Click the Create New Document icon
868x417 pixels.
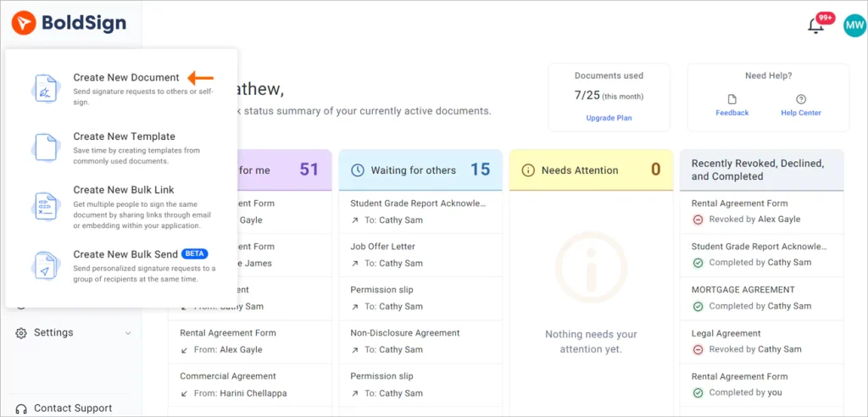tap(46, 89)
